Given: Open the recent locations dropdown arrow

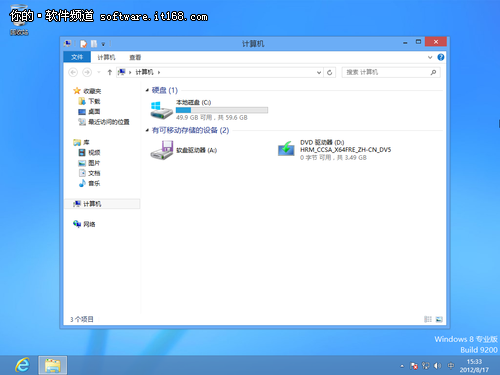Looking at the screenshot, I should (99, 72).
